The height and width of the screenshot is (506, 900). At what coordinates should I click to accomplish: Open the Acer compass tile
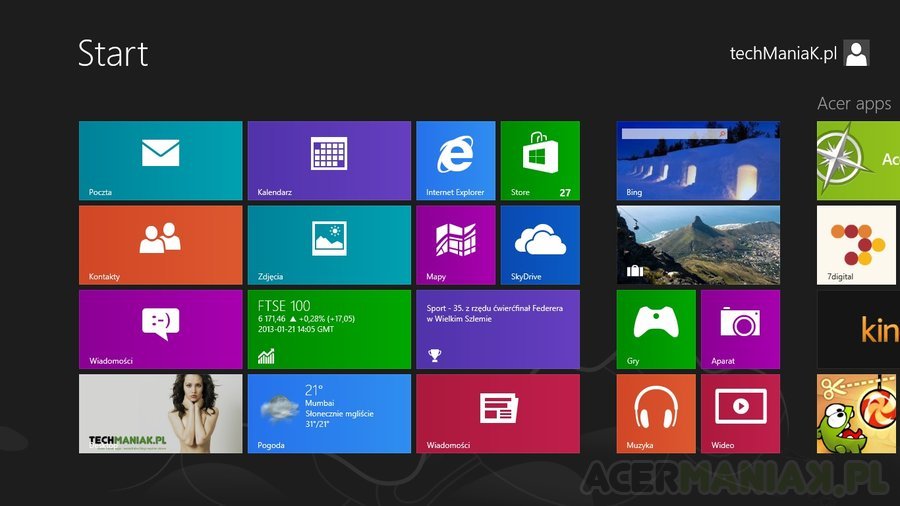[859, 161]
